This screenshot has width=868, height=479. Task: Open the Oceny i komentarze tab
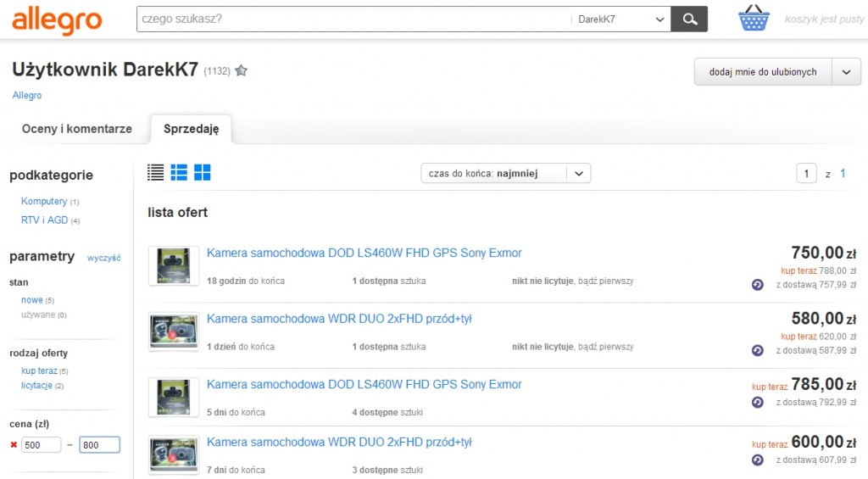point(77,129)
